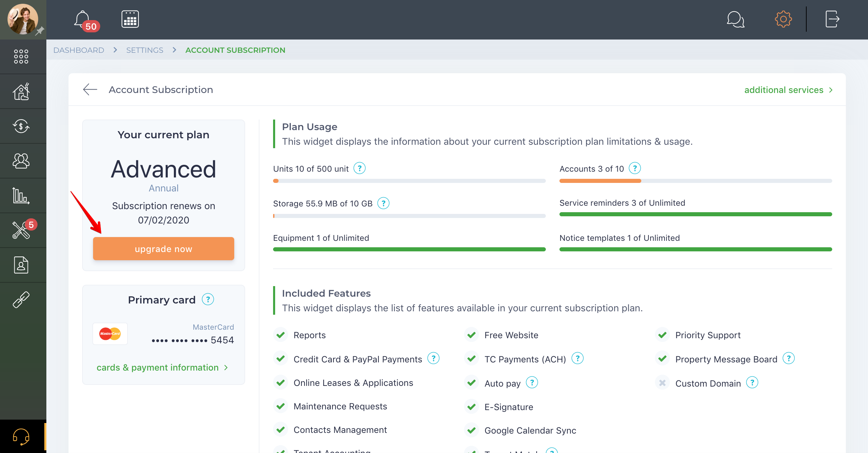Click the MasterCard logo thumbnail
Screen dimensions: 868x453
coord(110,334)
